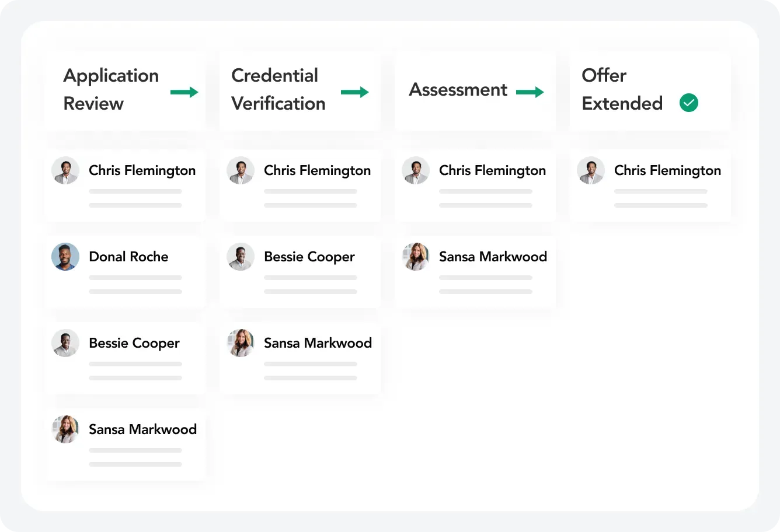Open the Assessment stage header
The height and width of the screenshot is (532, 780).
point(458,90)
